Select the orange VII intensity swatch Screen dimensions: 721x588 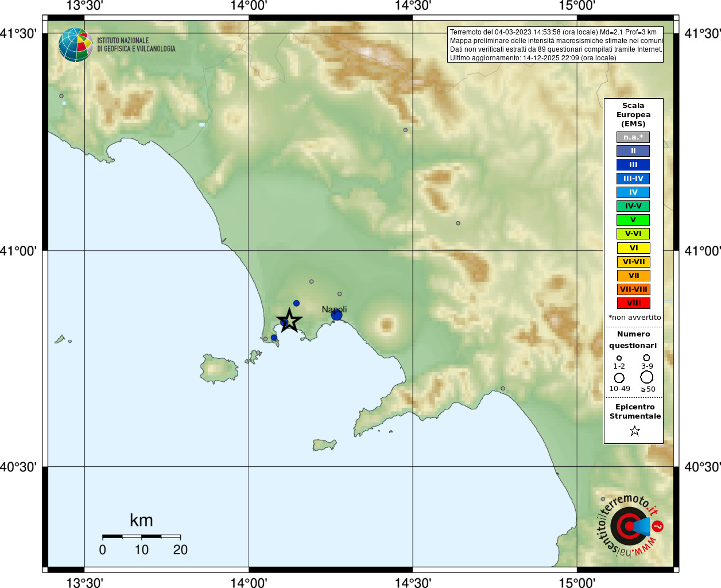click(x=633, y=276)
